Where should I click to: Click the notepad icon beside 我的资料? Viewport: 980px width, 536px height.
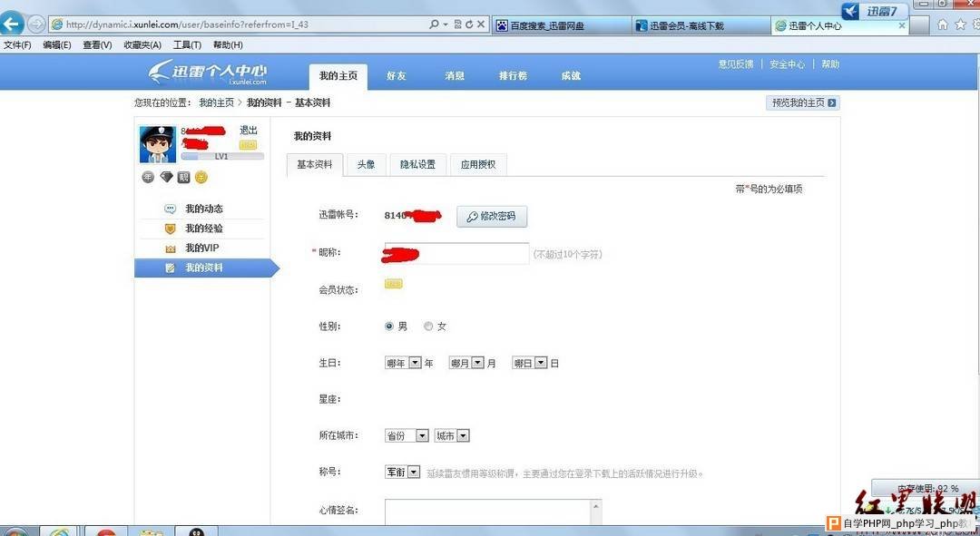pyautogui.click(x=170, y=268)
